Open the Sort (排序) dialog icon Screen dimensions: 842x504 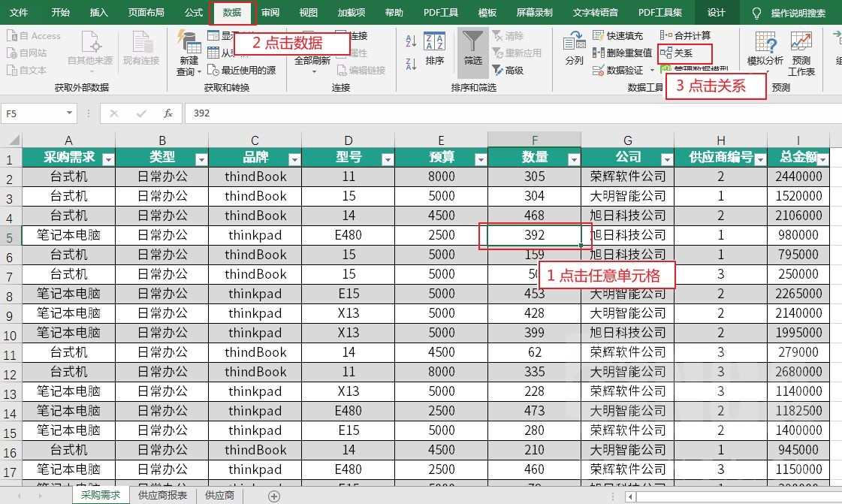[x=434, y=42]
